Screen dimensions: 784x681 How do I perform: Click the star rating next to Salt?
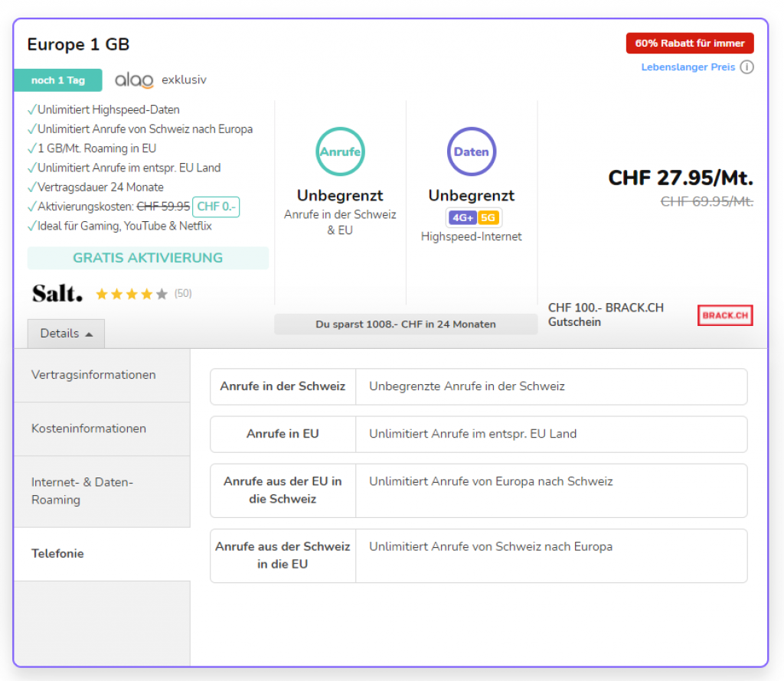pyautogui.click(x=131, y=294)
